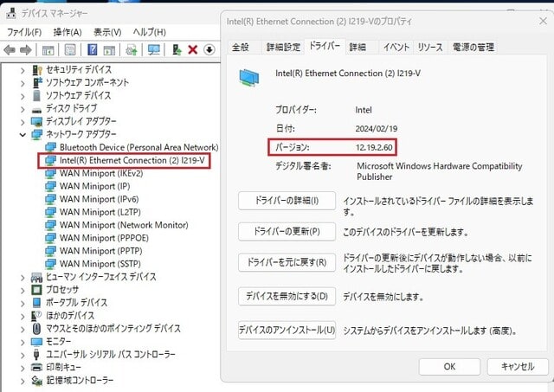Open the ヘルプ(H) menu
Image resolution: width=554 pixels, height=392 pixels.
[x=150, y=33]
